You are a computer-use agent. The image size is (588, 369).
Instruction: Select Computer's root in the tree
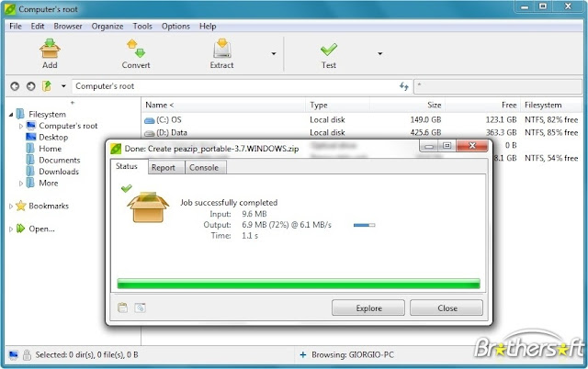click(68, 126)
